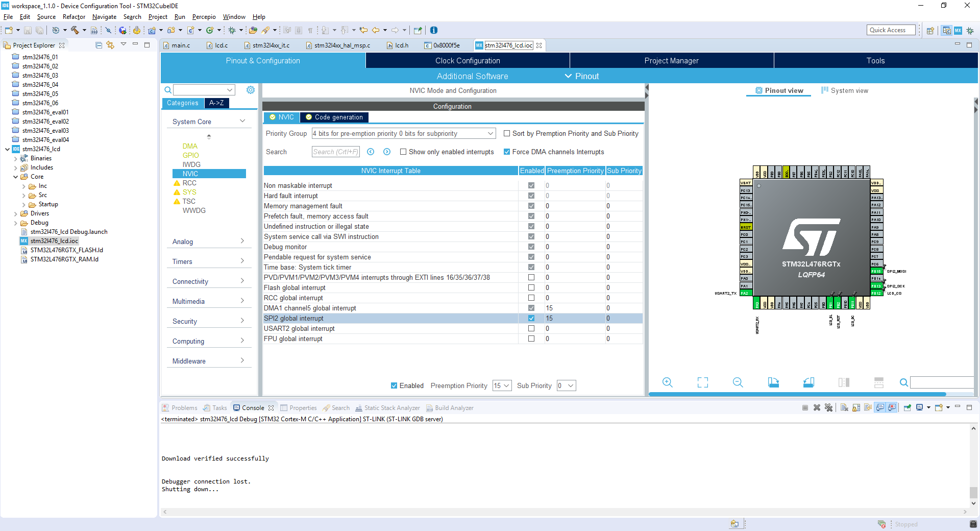Screen dimensions: 980x531
Task: Rotate the chip pinout clockwise
Action: coord(773,382)
